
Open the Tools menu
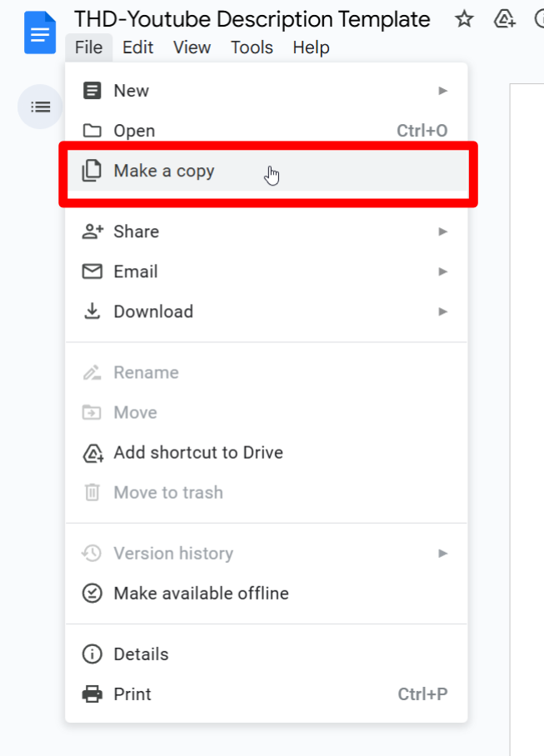point(252,47)
